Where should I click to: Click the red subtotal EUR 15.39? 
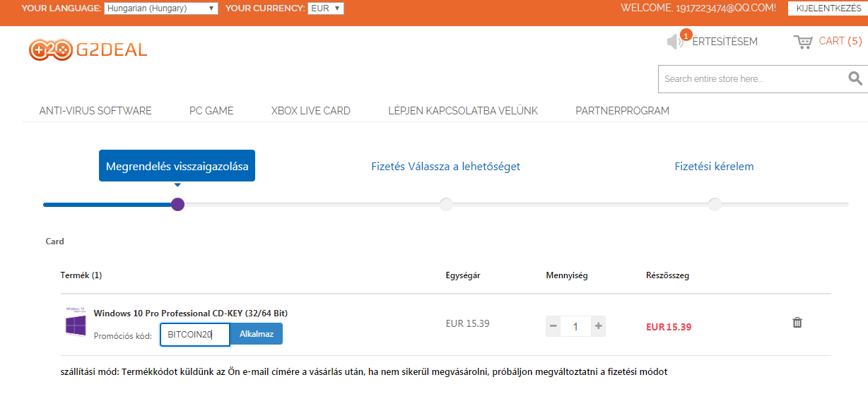669,327
